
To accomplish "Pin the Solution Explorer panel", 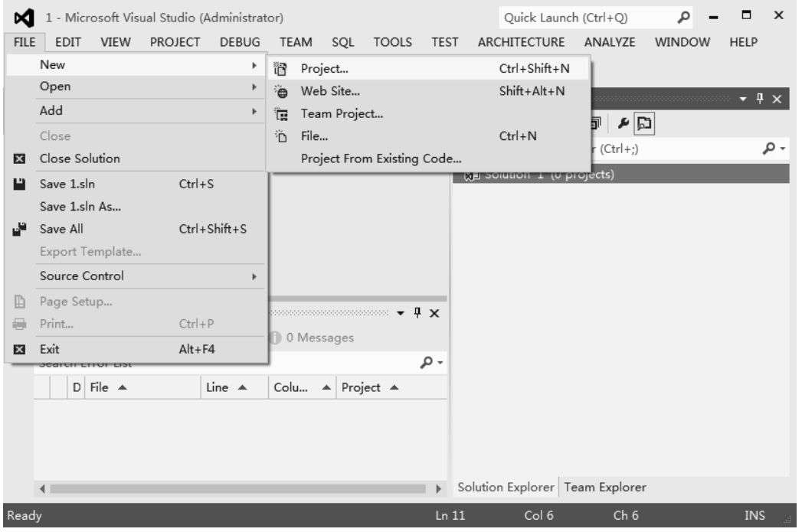I will point(760,98).
